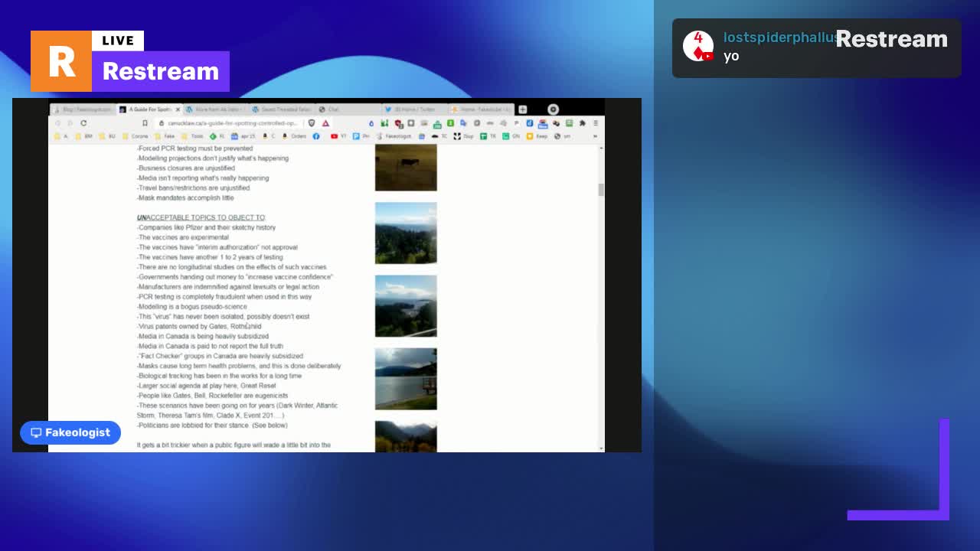Viewport: 980px width, 551px height.
Task: Click the cow in field thumbnail
Action: coord(406,168)
